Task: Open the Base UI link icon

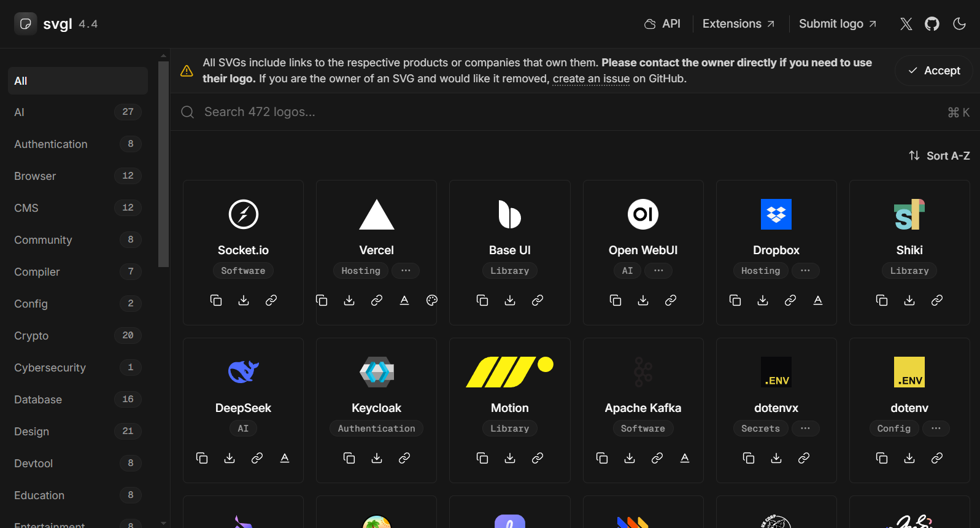Action: pos(538,300)
